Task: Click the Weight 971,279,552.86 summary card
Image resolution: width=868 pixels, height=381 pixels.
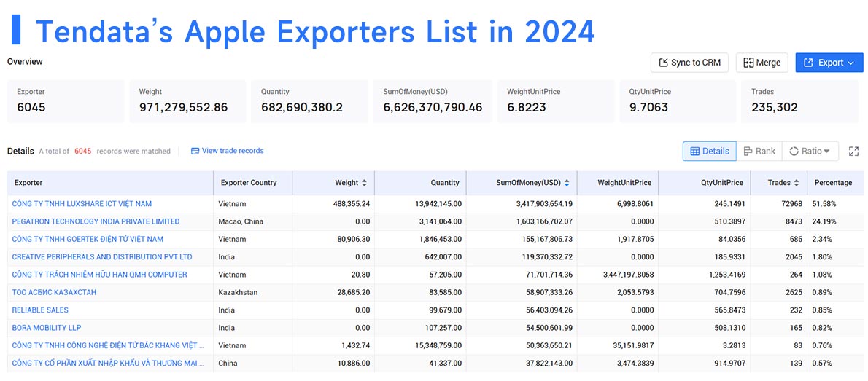Action: pos(187,101)
